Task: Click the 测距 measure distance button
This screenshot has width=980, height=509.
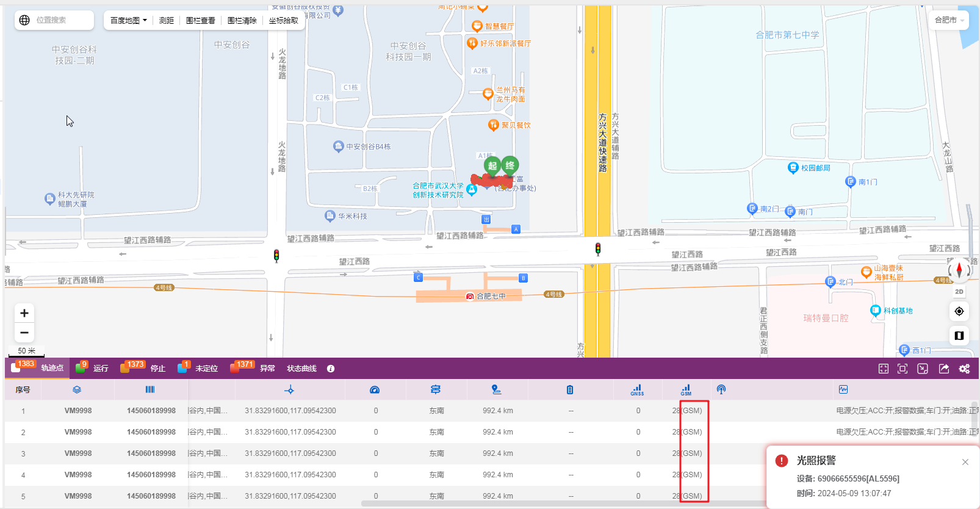Action: pyautogui.click(x=166, y=20)
